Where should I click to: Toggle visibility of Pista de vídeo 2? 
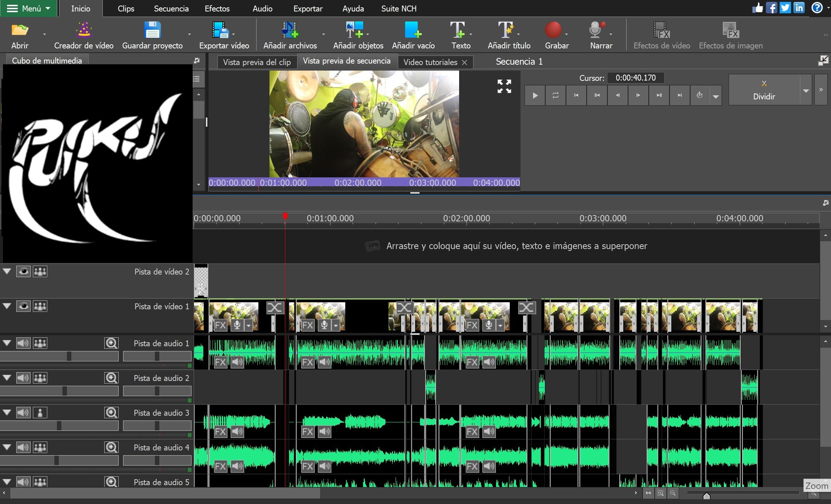(23, 272)
